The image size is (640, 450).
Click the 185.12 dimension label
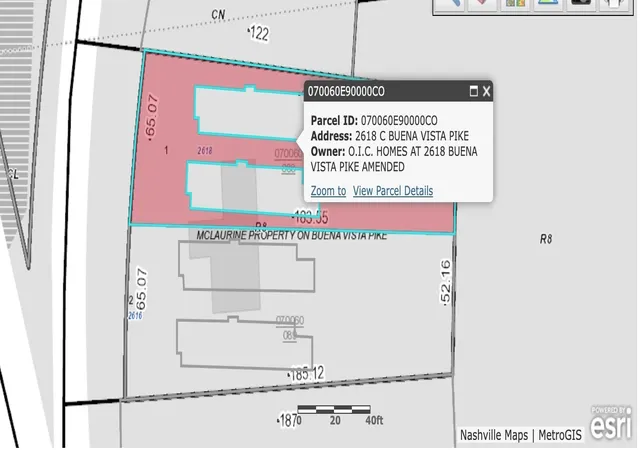(306, 374)
